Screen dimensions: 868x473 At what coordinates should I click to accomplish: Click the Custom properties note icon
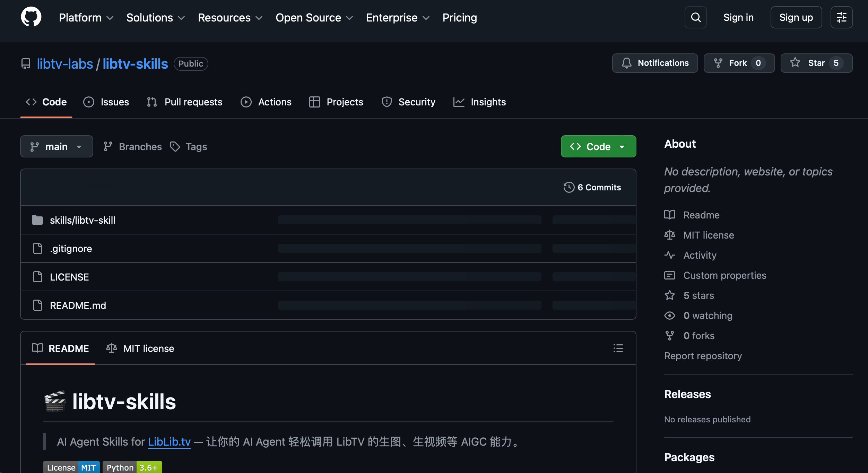(670, 275)
